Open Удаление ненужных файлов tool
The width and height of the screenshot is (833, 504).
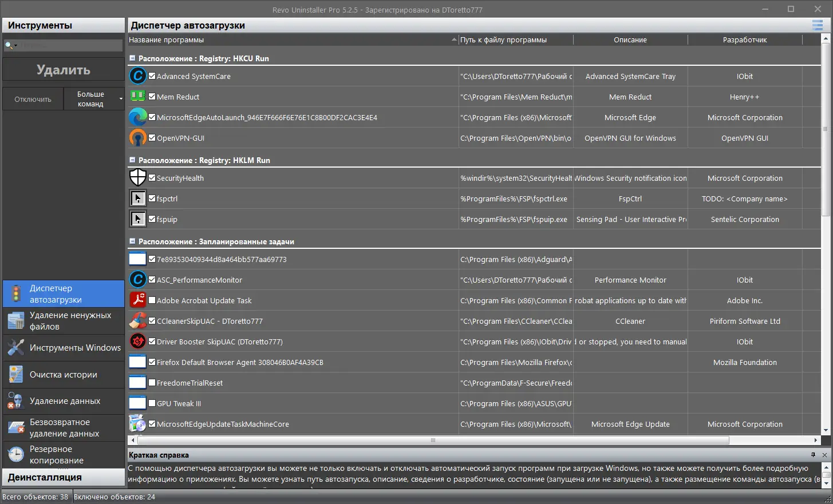pyautogui.click(x=64, y=321)
